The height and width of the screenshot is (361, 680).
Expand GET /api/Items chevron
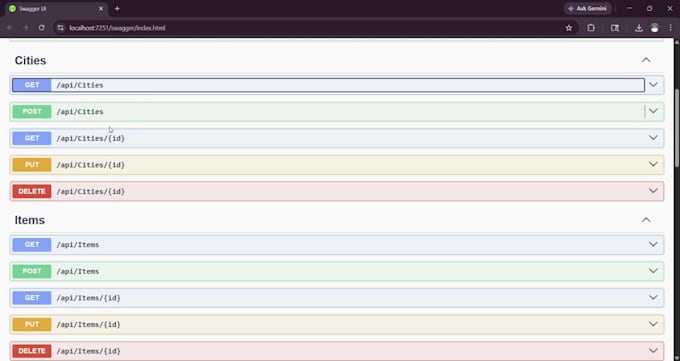653,244
